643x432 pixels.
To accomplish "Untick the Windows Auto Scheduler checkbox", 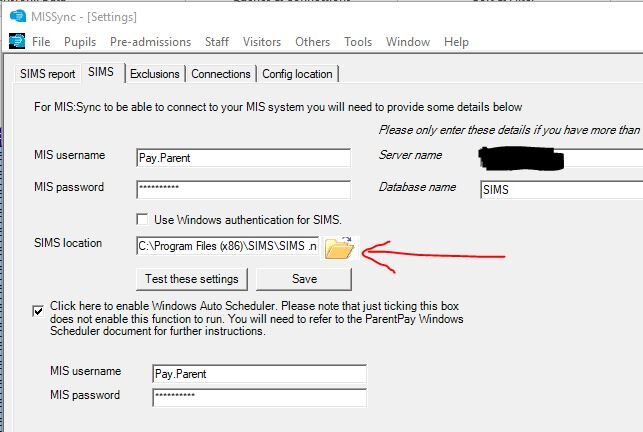I will (38, 311).
